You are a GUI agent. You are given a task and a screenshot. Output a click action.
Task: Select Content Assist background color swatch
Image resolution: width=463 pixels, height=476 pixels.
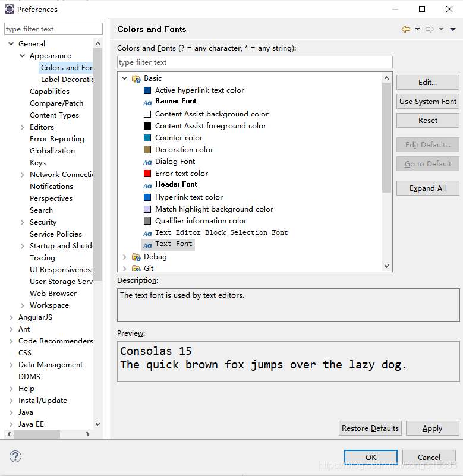(x=147, y=114)
